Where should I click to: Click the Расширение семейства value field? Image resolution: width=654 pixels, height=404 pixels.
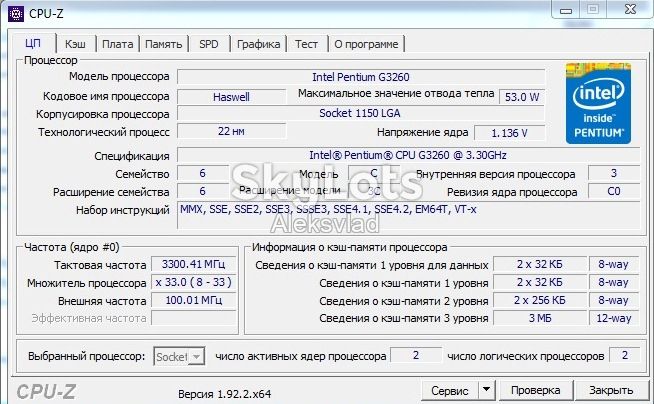click(203, 191)
